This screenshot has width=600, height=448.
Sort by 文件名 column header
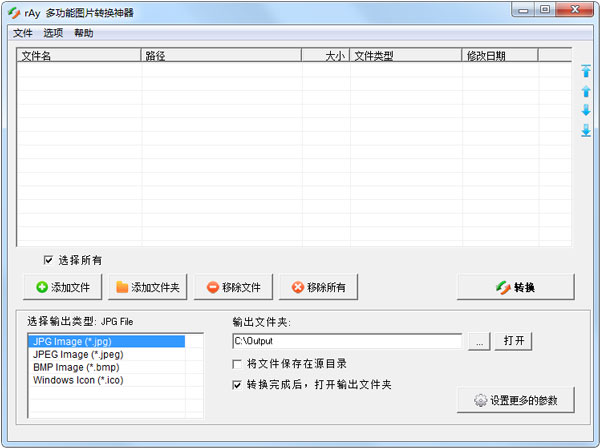tap(79, 55)
